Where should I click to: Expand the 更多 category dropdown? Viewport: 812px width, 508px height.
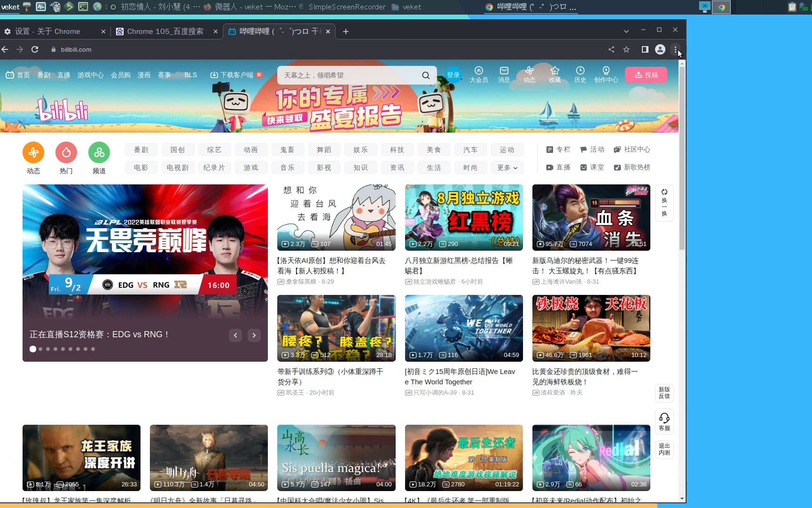pos(507,167)
